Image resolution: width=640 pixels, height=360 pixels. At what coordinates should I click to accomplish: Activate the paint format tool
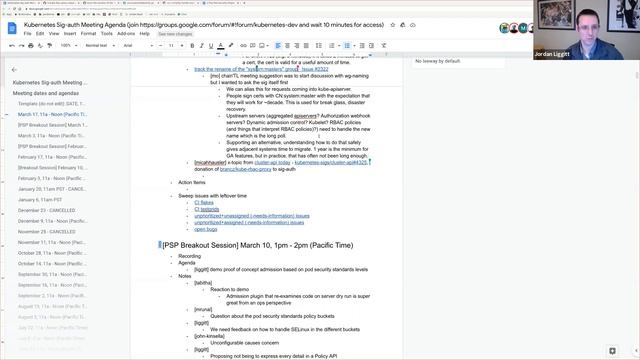click(x=49, y=45)
